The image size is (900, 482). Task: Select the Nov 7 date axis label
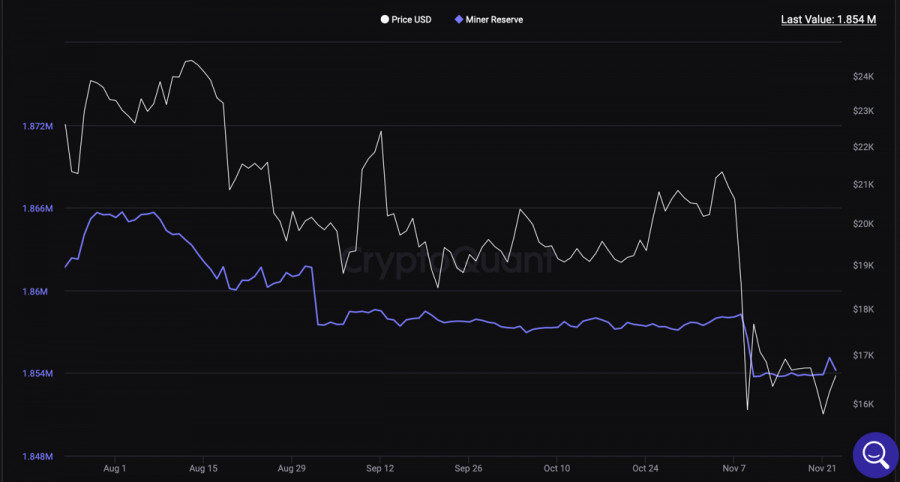734,468
